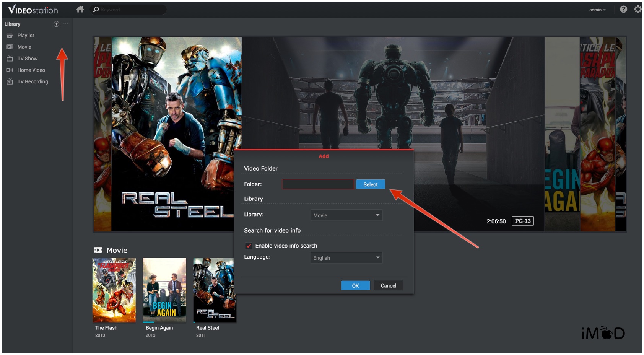
Task: Click the Folder path input field
Action: (318, 184)
